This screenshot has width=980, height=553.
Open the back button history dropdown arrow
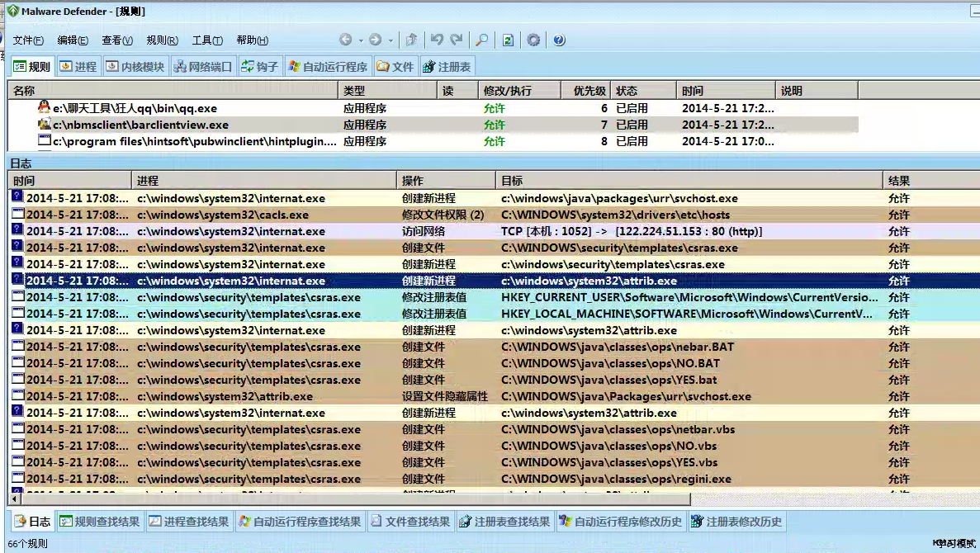360,40
